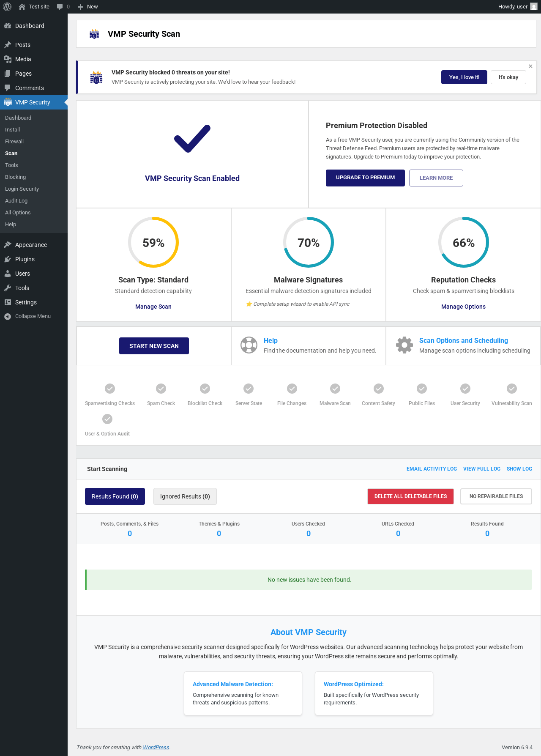Screen dimensions: 541x756
Task: Click the Settings sliders icon
Action: pos(8,302)
